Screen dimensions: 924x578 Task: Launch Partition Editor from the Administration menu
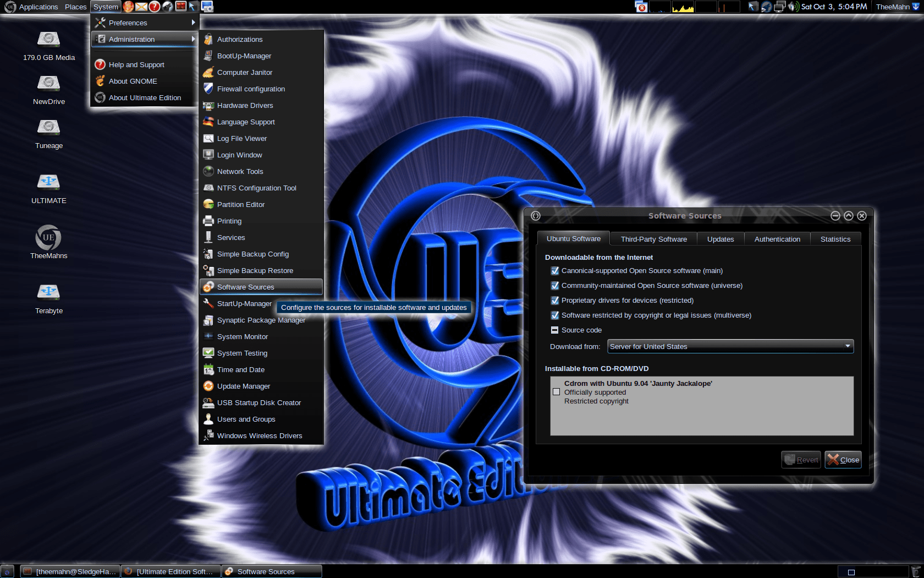pos(261,204)
